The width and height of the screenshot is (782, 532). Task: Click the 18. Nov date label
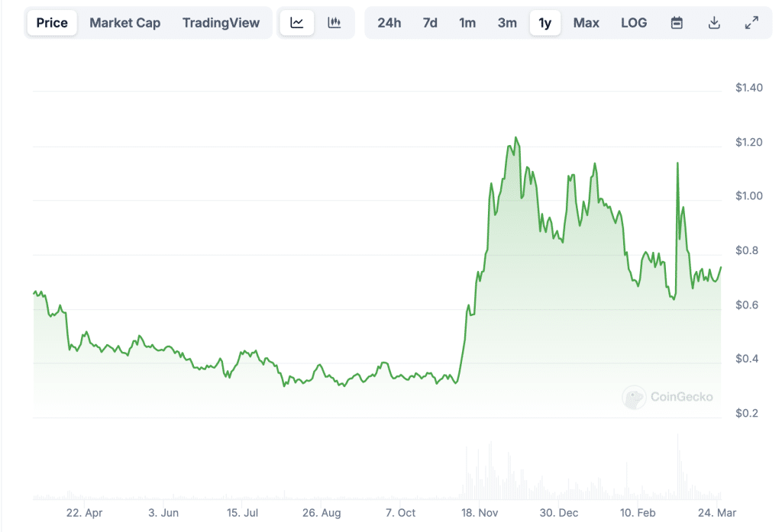(x=480, y=513)
